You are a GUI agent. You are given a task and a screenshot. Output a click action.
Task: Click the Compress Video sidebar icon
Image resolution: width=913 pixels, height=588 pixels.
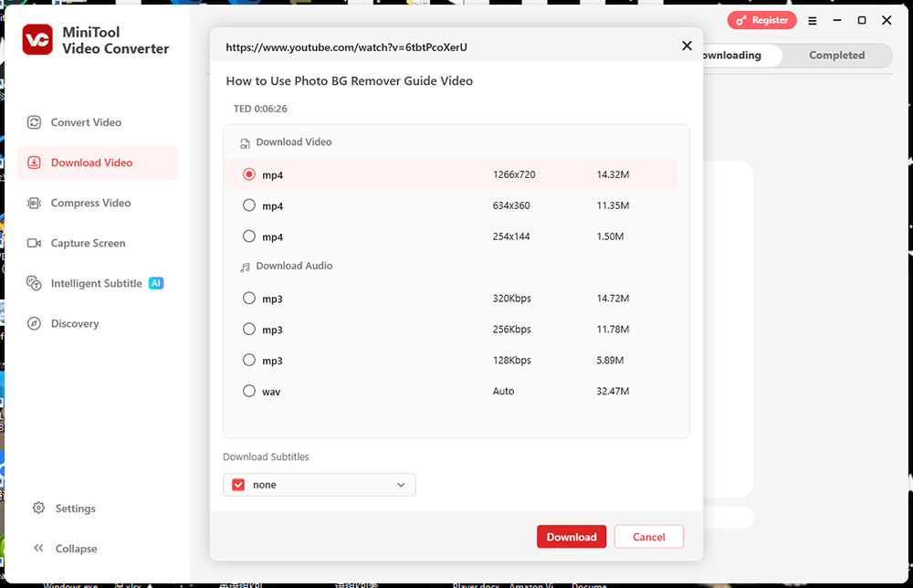(35, 203)
